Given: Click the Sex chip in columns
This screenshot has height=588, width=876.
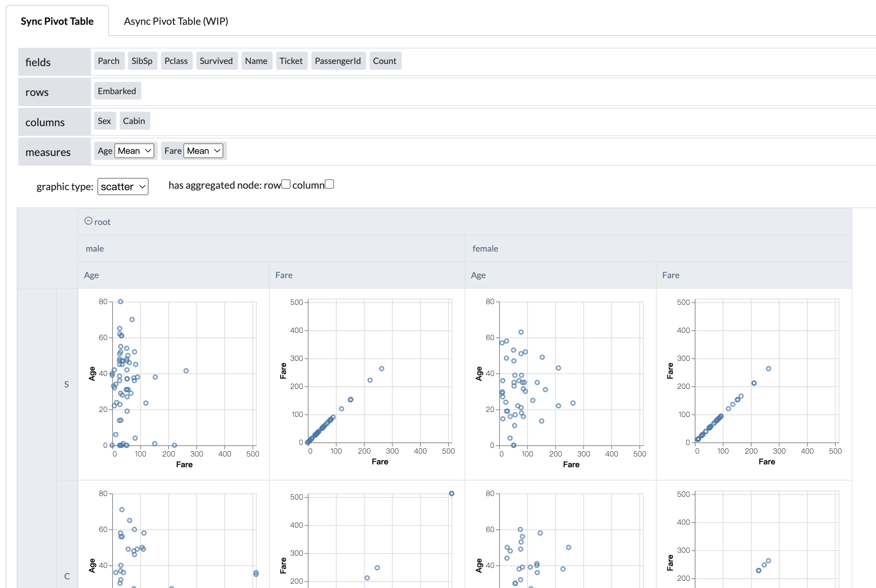Looking at the screenshot, I should click(104, 121).
